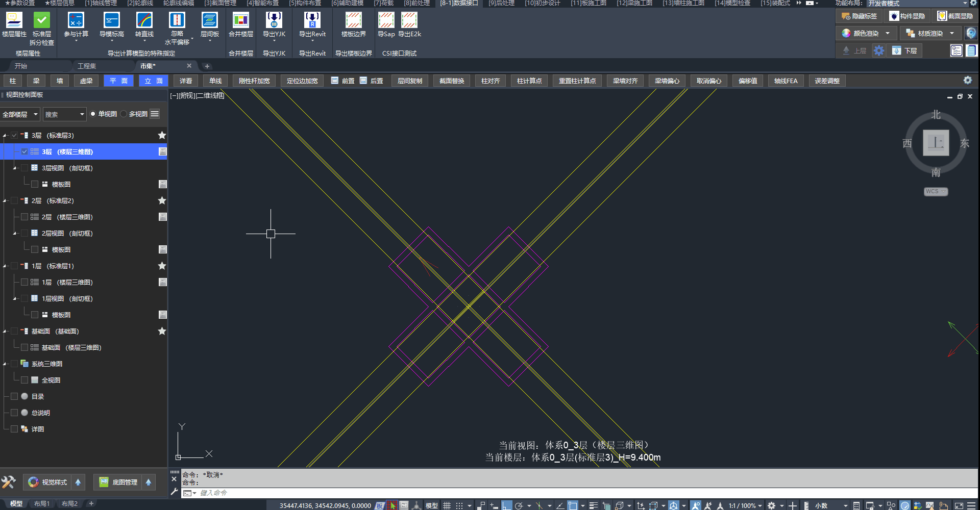Screen dimensions: 980x510
Task: Click the 导出E2k icon
Action: 409,20
